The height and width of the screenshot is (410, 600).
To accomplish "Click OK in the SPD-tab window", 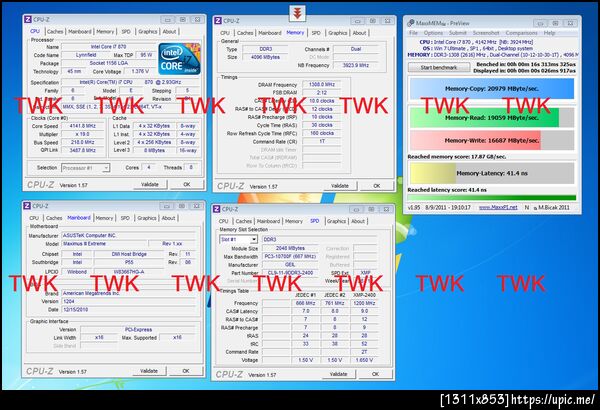I will pos(375,374).
